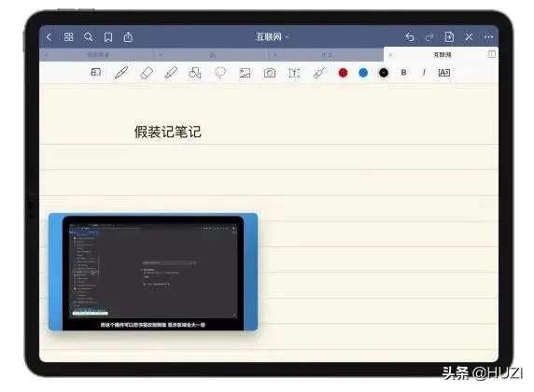Choose the red color swatch
Viewport: 534px width, 392px height.
343,73
